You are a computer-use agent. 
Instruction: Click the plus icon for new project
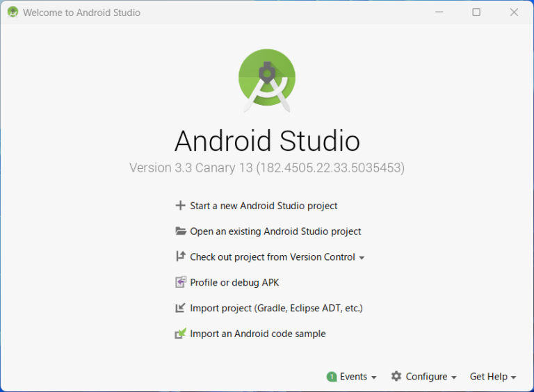click(181, 206)
